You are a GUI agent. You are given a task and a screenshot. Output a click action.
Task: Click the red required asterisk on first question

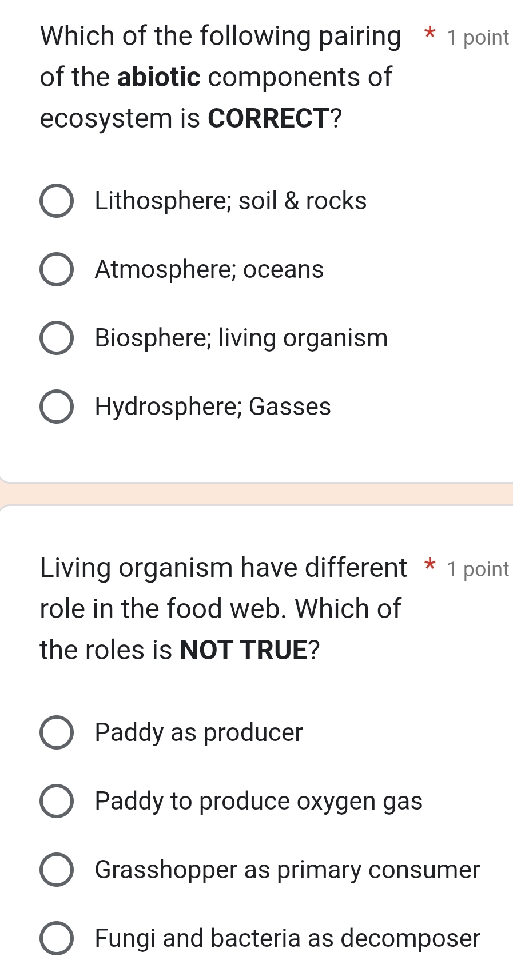[x=430, y=35]
